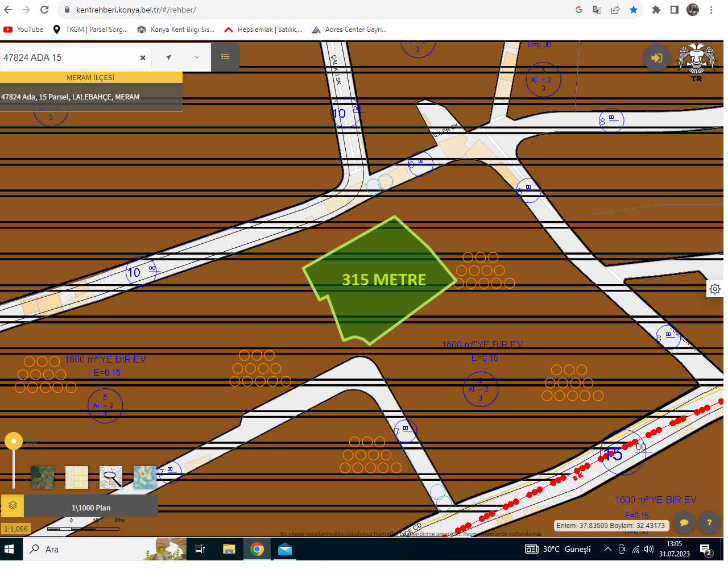Open map settings gear icon
Viewport: 728px width, 582px height.
(715, 289)
